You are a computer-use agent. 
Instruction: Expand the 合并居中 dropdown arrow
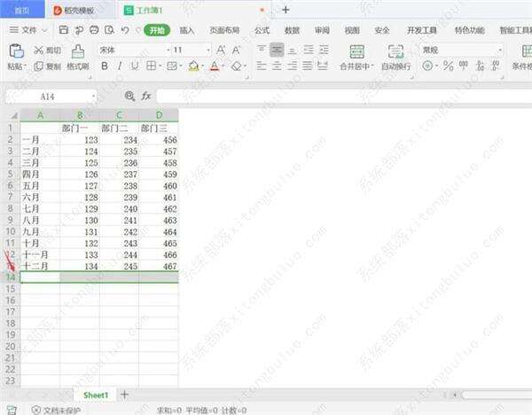pyautogui.click(x=372, y=66)
